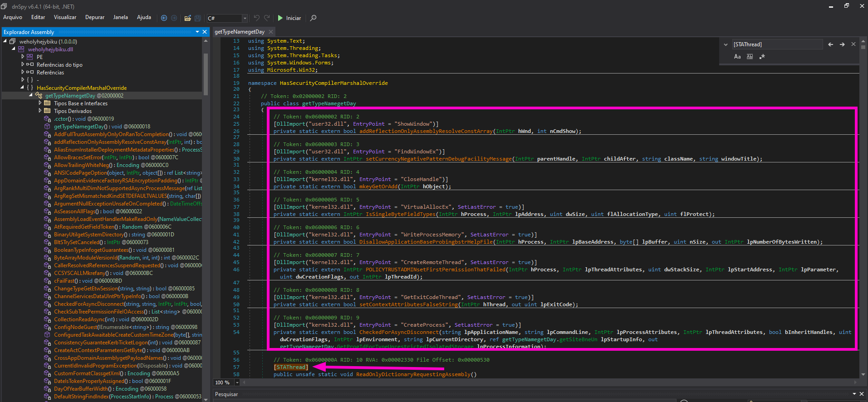Click ReadOnlyDictionaryRequestingAssembly method link in code
The width and height of the screenshot is (868, 402).
click(413, 374)
